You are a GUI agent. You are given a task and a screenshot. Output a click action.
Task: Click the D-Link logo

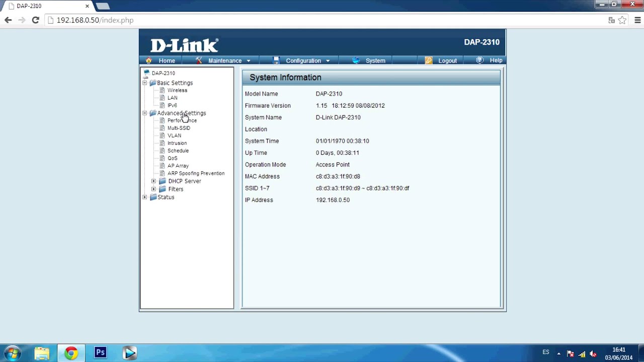(184, 44)
